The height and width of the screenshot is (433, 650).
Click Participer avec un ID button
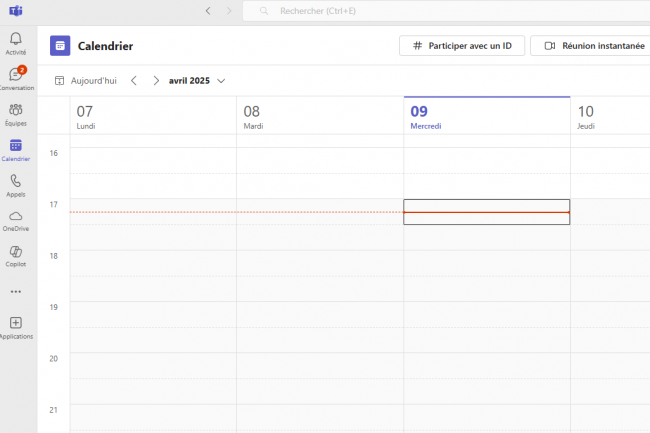(461, 46)
